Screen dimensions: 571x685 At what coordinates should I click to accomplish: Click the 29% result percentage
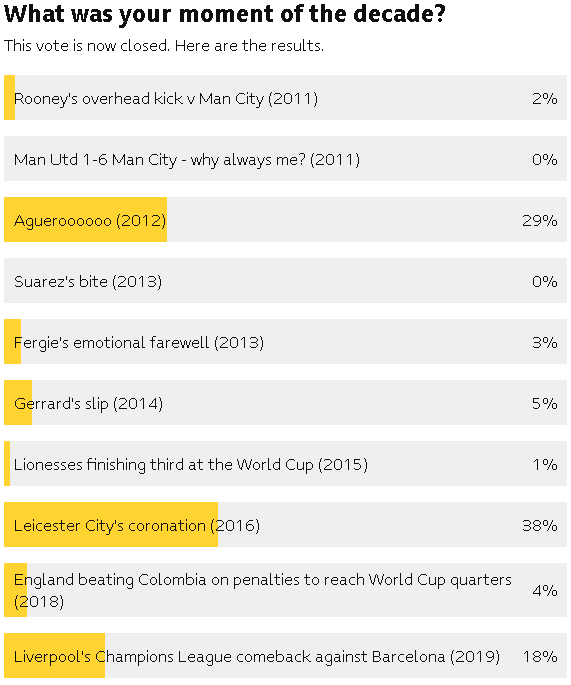coord(540,220)
